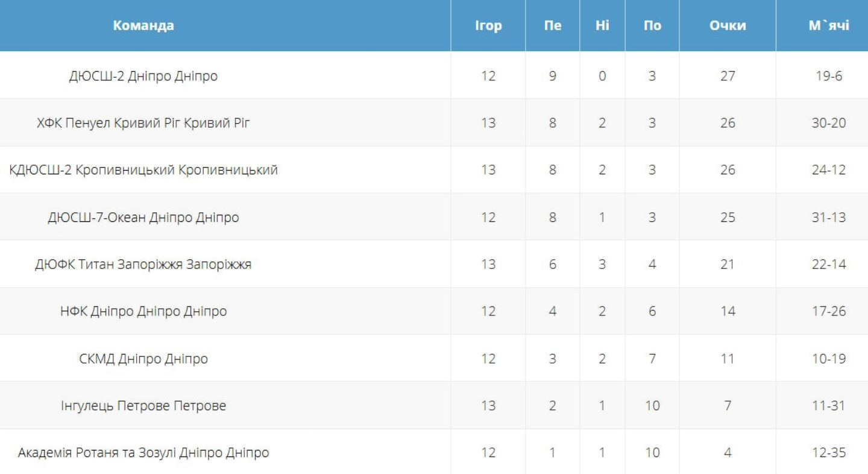The height and width of the screenshot is (474, 868).
Task: Select the 12-35 goals cell
Action: [829, 453]
